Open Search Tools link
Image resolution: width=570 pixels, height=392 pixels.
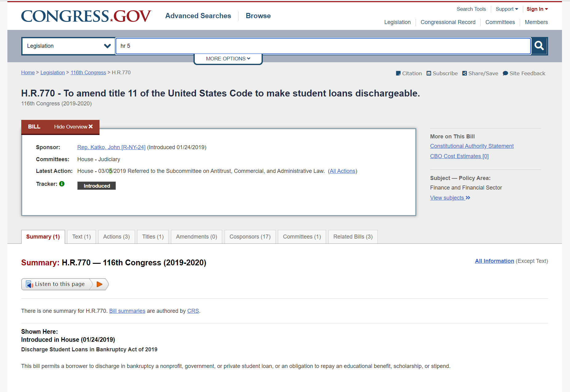471,9
